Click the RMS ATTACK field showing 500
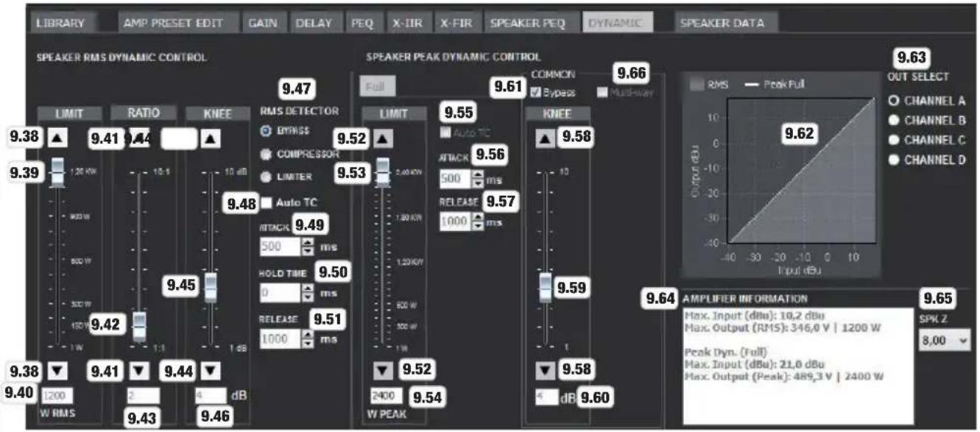The width and height of the screenshot is (980, 432). click(x=280, y=247)
